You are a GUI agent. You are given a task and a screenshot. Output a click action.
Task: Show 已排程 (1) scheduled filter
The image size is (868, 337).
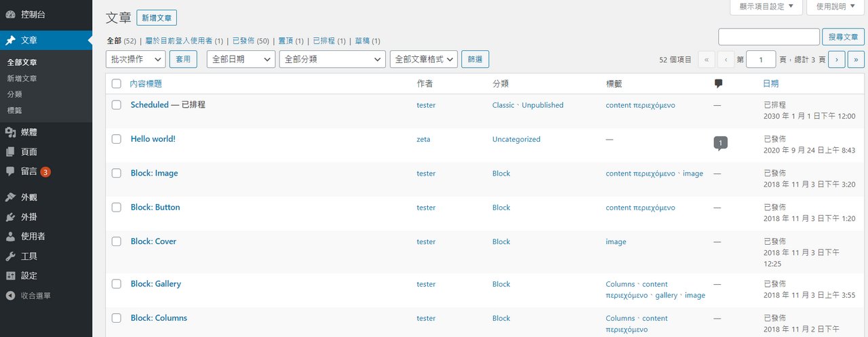tap(329, 41)
